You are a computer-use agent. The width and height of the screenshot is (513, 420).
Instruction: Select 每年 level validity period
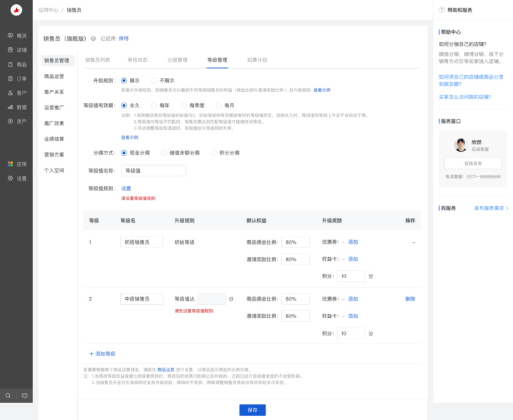(155, 105)
